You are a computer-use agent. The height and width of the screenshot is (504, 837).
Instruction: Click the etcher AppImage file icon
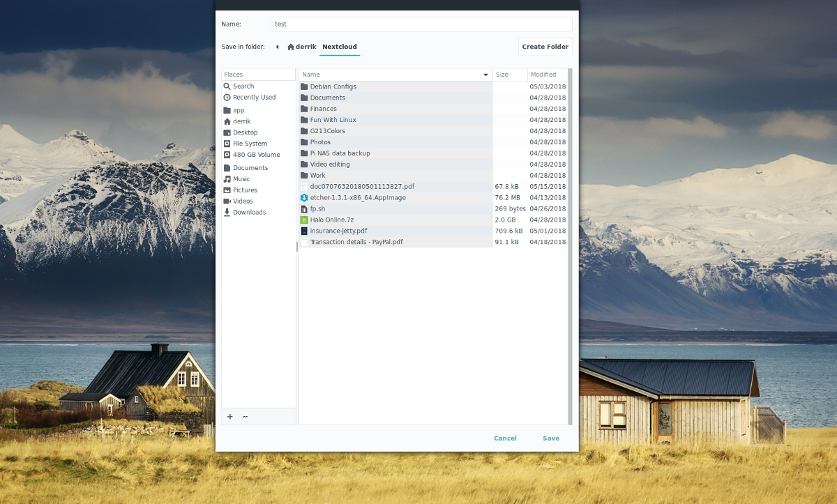pos(304,198)
